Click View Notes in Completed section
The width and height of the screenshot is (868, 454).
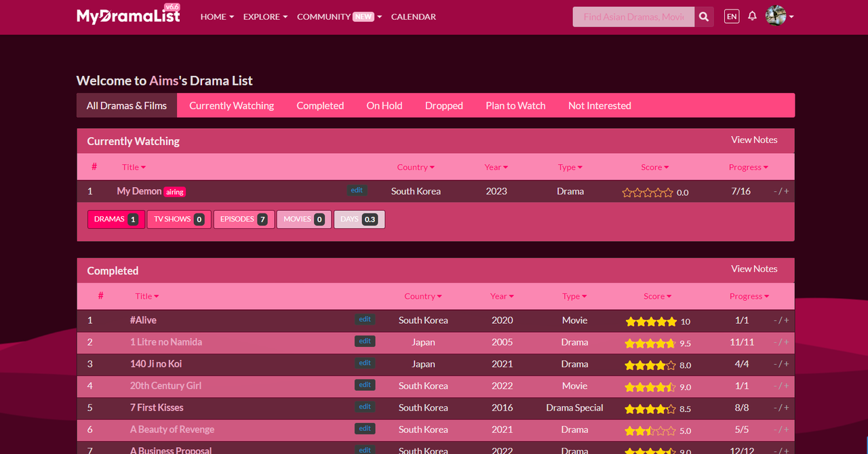(x=754, y=269)
